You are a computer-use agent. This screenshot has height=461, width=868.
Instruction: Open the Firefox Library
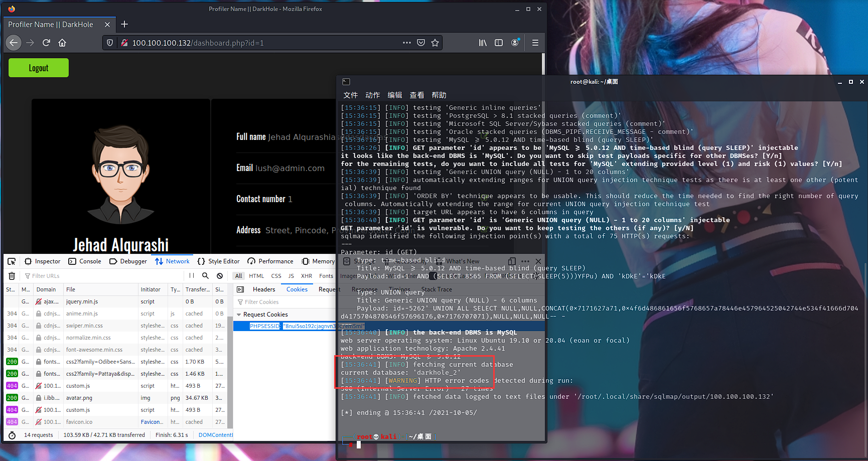483,43
